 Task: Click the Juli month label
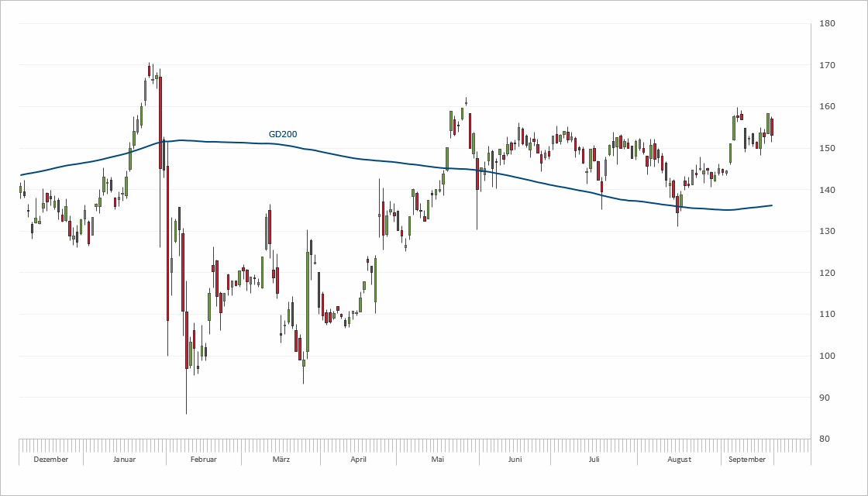click(594, 460)
